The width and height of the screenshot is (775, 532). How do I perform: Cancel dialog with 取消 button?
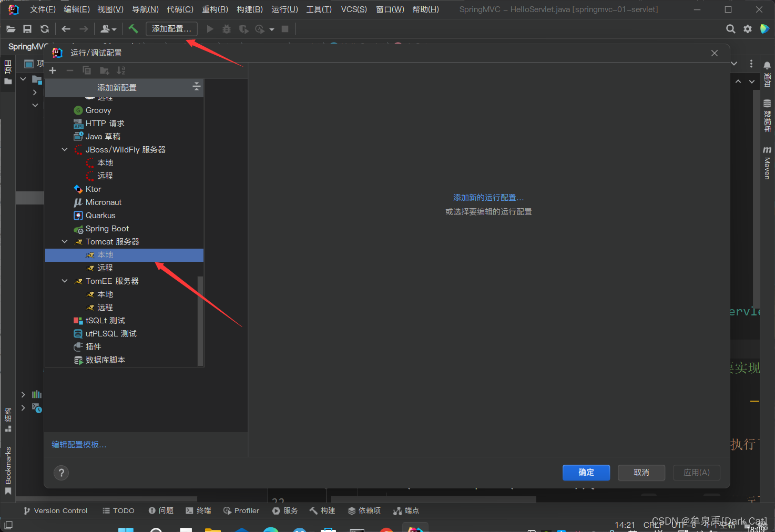[641, 473]
